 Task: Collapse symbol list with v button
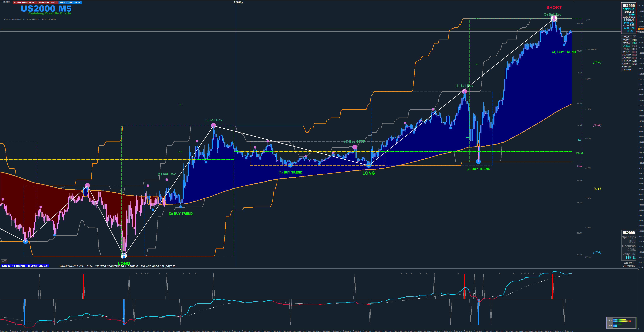[634, 37]
